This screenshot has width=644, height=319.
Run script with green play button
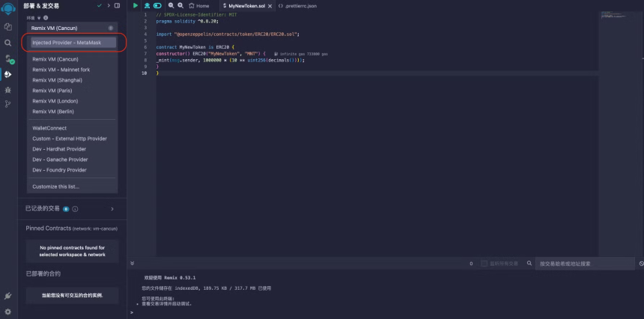(136, 6)
